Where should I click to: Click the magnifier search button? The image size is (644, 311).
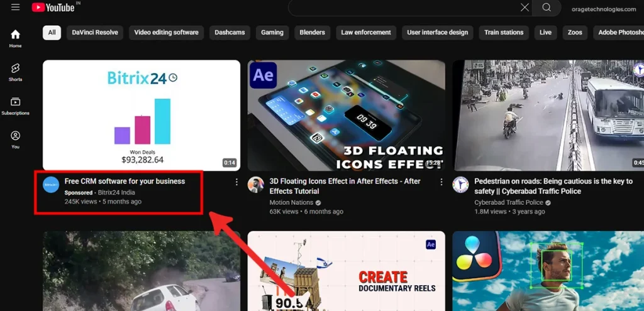(547, 8)
